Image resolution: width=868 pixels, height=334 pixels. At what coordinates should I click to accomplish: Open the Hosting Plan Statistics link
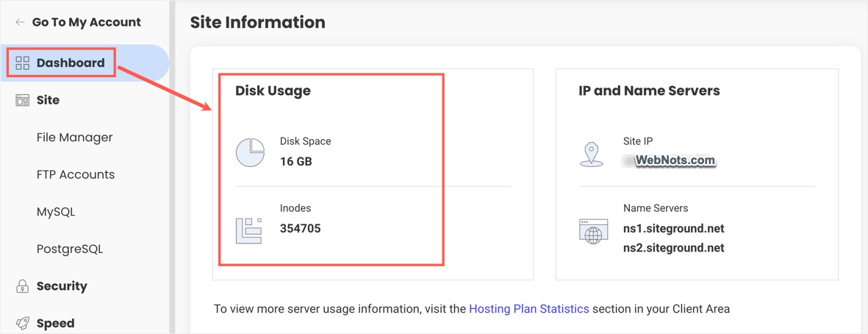coord(528,309)
